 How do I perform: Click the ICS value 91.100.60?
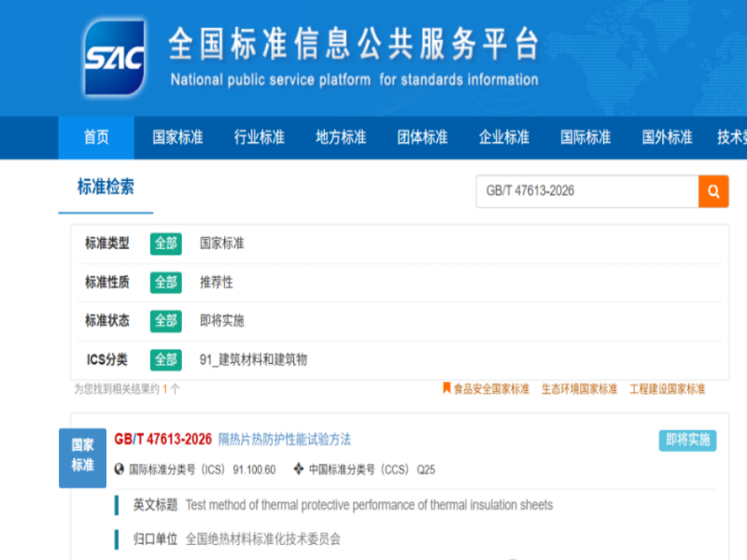coord(254,470)
